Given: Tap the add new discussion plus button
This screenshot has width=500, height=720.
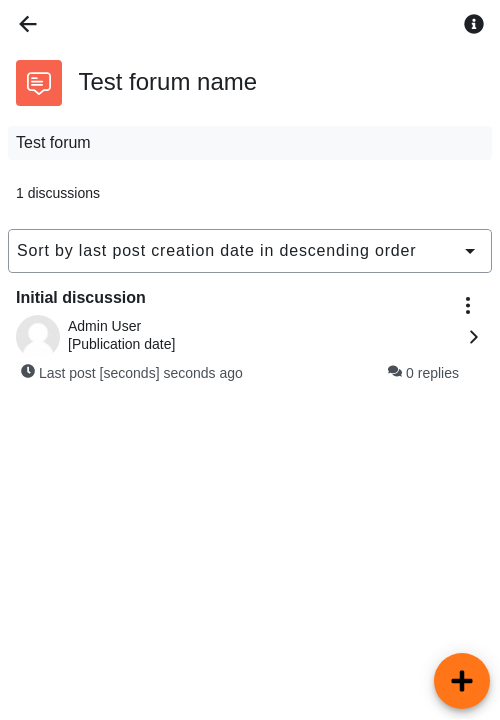Looking at the screenshot, I should pos(461,681).
